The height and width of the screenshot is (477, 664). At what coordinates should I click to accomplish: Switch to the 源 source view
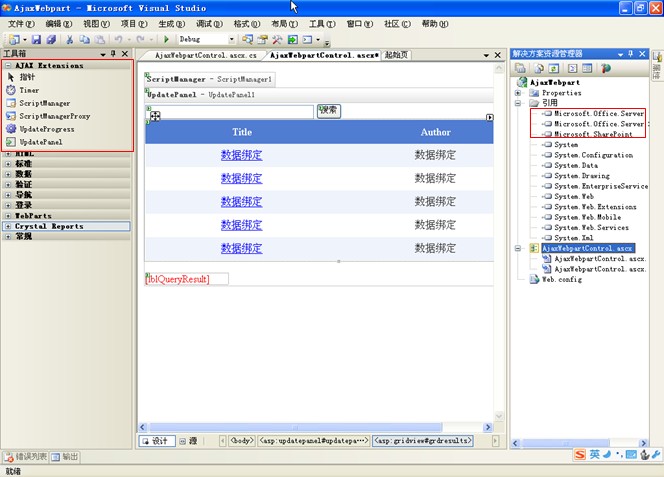tap(188, 441)
